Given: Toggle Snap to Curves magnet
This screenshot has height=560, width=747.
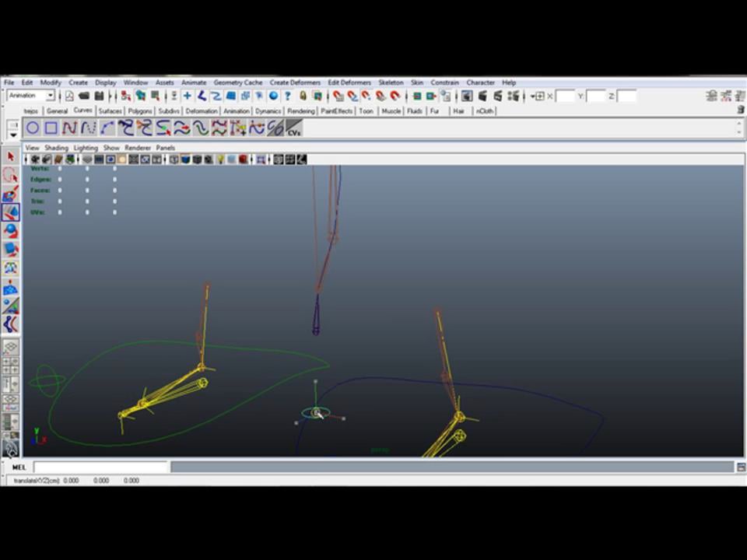Looking at the screenshot, I should [352, 96].
